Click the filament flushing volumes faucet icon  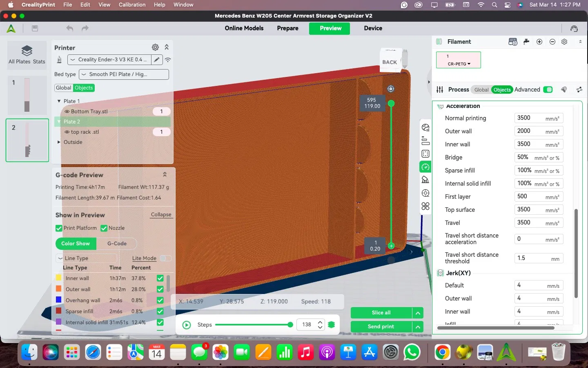pos(526,42)
